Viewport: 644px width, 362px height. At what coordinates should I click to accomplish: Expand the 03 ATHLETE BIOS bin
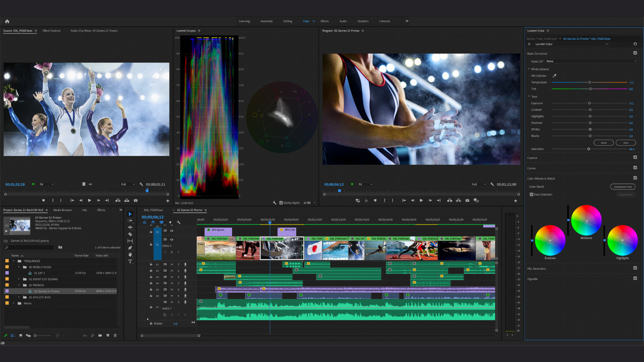[19, 297]
